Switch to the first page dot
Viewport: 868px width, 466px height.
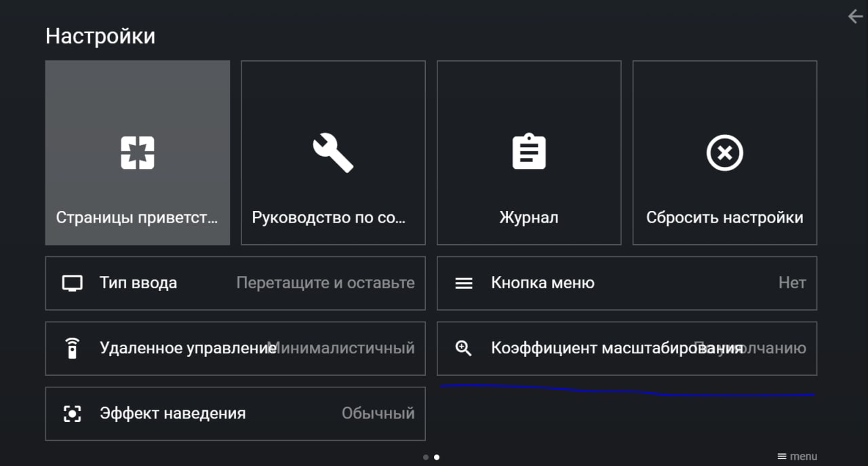pos(426,457)
